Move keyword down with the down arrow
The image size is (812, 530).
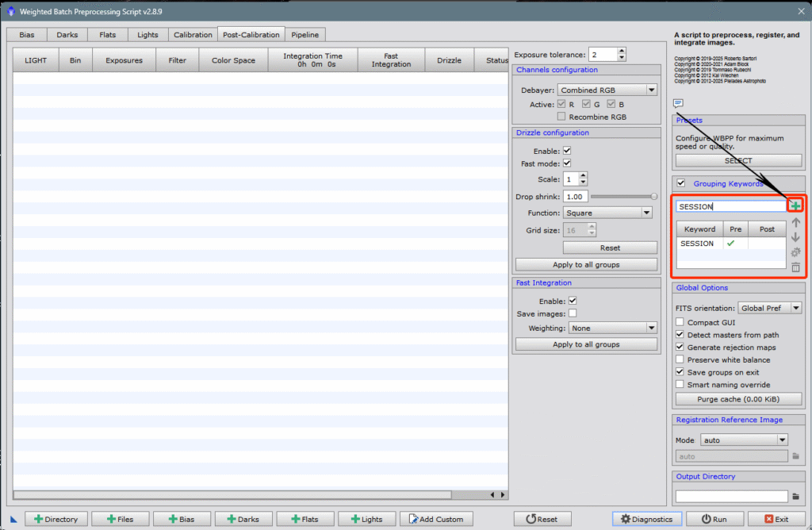tap(795, 237)
